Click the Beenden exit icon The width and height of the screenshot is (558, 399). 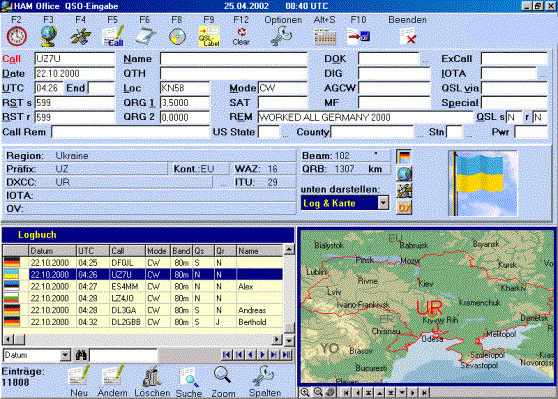pyautogui.click(x=407, y=36)
